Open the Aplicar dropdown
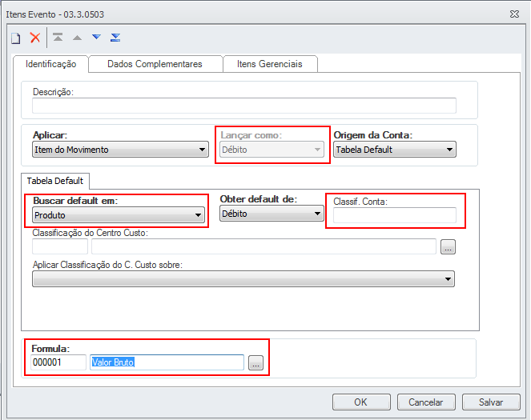This screenshot has width=531, height=420. coord(121,150)
